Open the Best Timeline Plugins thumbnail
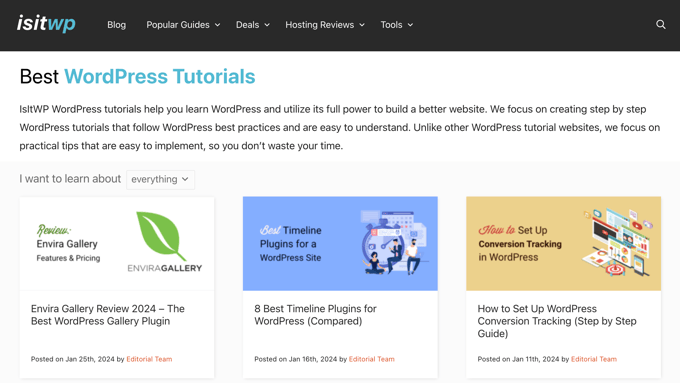Viewport: 680px width, 383px height. pyautogui.click(x=340, y=243)
